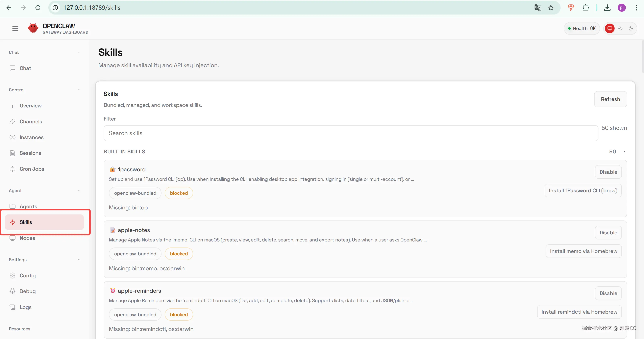Open Cron Jobs in sidebar

(x=32, y=169)
